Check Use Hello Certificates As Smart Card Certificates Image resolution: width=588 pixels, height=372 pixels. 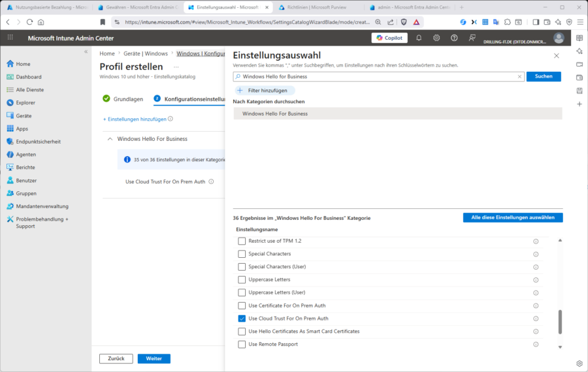[x=242, y=332]
